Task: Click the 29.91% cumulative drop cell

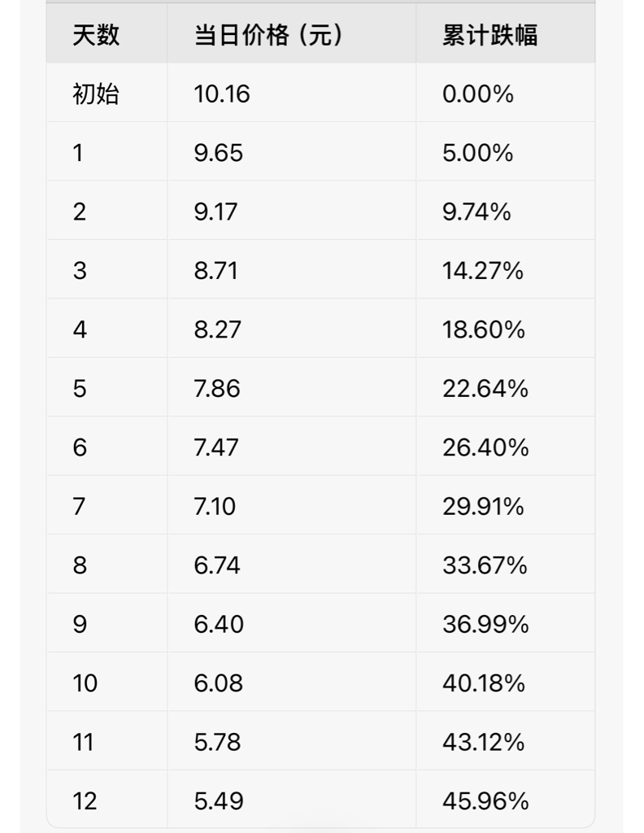Action: coord(483,507)
